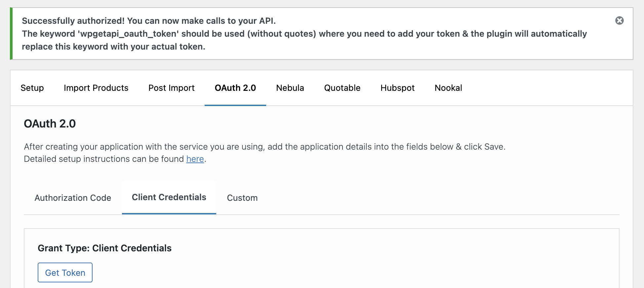Choose the Authorization Code grant tab

[73, 198]
